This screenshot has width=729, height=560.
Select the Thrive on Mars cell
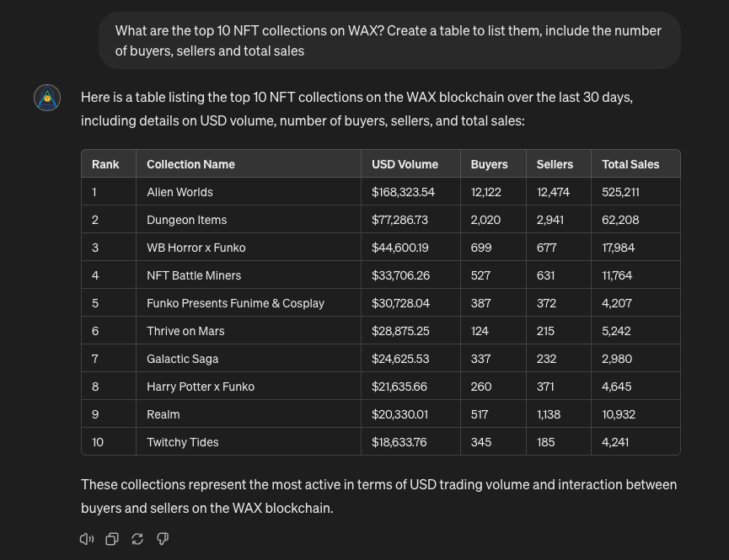(185, 331)
